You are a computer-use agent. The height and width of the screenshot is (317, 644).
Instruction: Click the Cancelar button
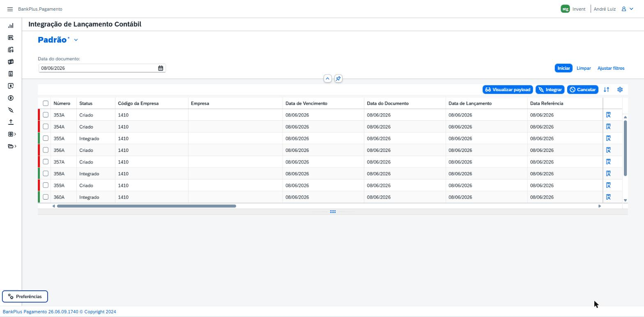[x=582, y=90]
